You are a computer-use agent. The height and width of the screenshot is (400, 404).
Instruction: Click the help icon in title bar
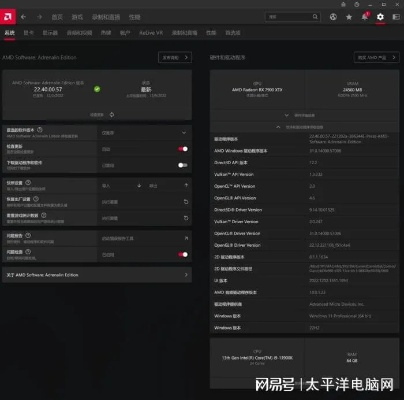point(357,5)
